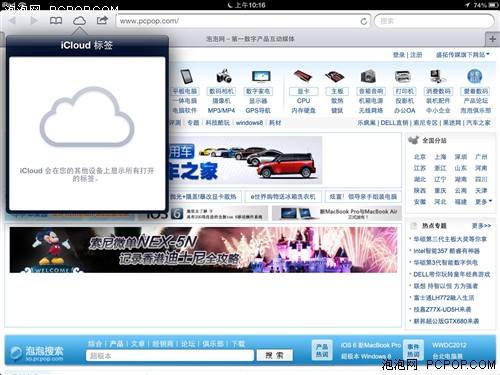The width and height of the screenshot is (500, 375).
Task: Click the 领导亲手组装电脑 headline
Action: 363,197
